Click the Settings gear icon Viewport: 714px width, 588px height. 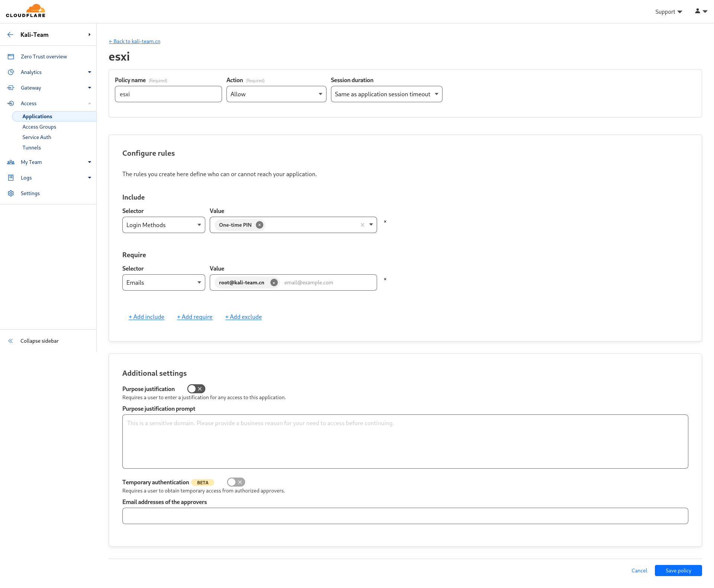(x=11, y=193)
